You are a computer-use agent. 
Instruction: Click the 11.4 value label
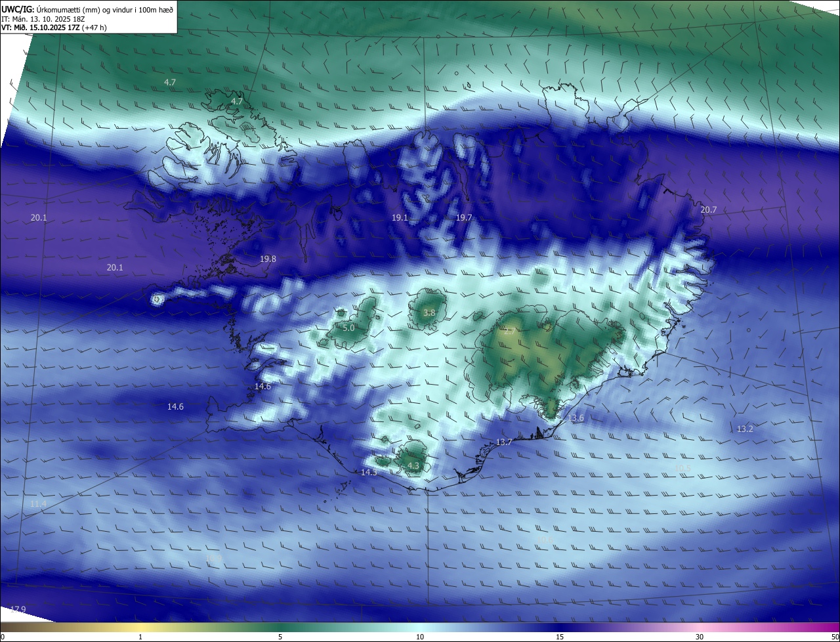point(38,503)
